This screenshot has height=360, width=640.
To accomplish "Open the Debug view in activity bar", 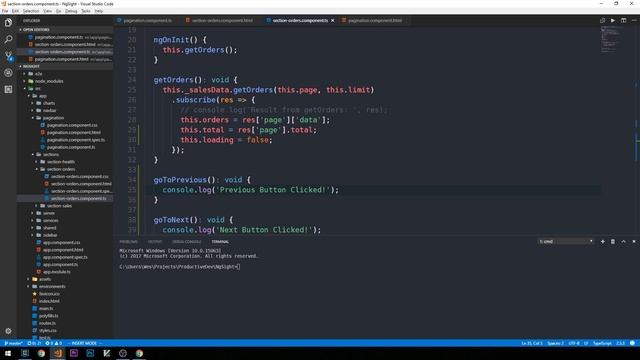I will (8, 73).
